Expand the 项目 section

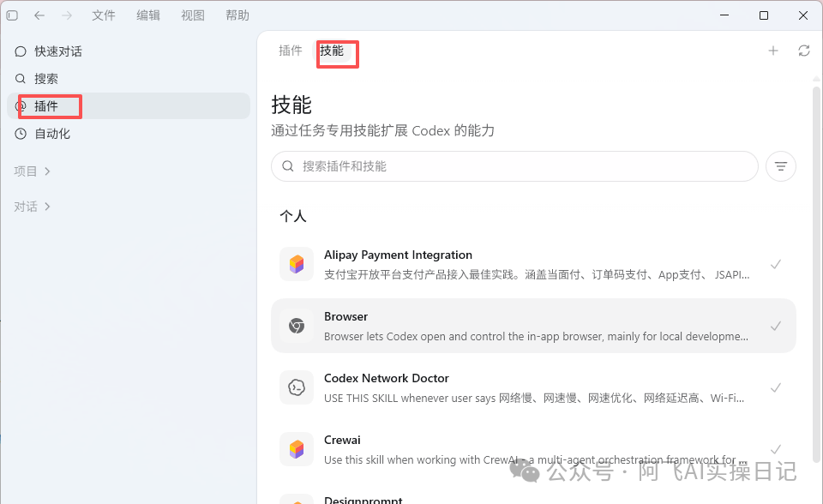32,171
